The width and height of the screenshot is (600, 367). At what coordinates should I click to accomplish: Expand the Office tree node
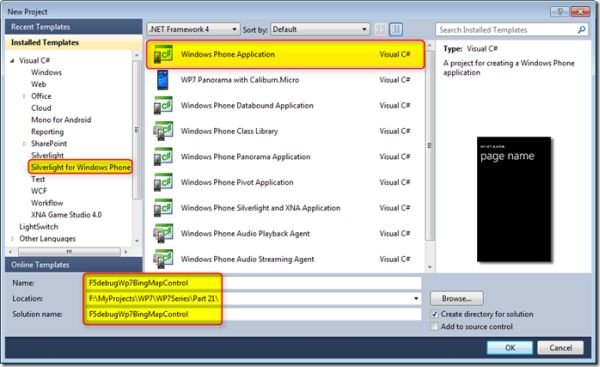coord(24,96)
